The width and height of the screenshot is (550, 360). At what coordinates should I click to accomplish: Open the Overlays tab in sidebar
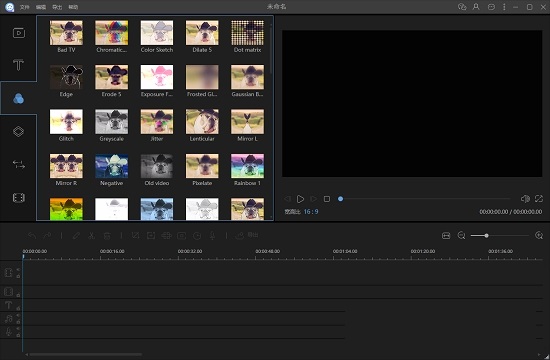pyautogui.click(x=19, y=132)
